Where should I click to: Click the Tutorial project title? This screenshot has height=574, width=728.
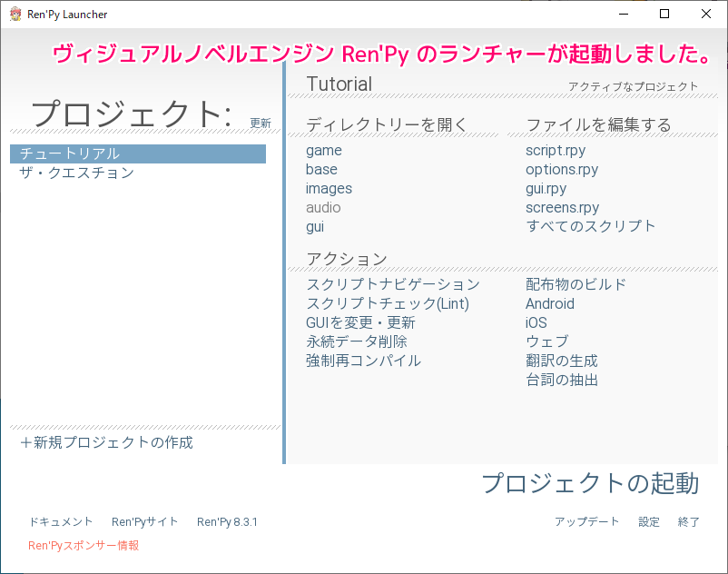[x=339, y=84]
